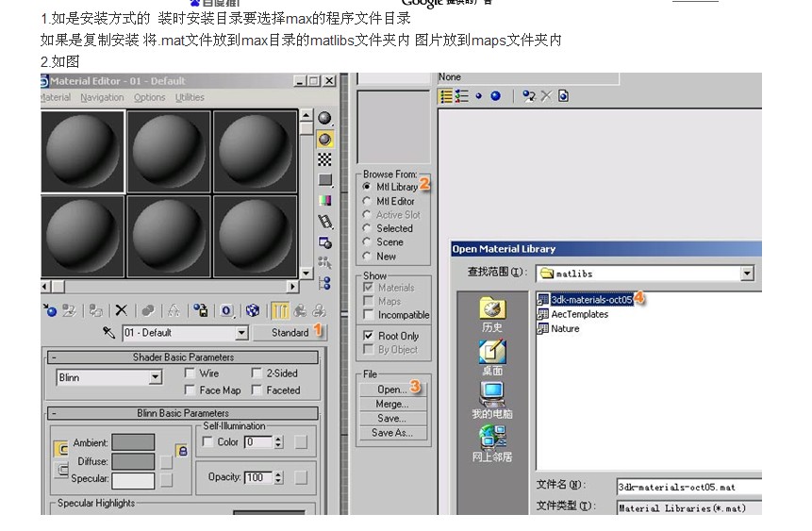This screenshot has height=531, width=812.
Task: Click the Video Color Check icon
Action: [x=324, y=201]
